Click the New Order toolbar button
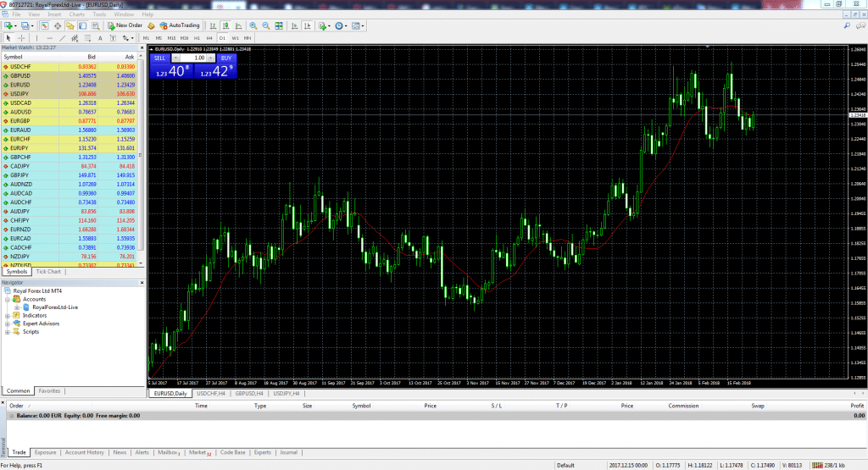This screenshot has width=868, height=470. point(126,25)
